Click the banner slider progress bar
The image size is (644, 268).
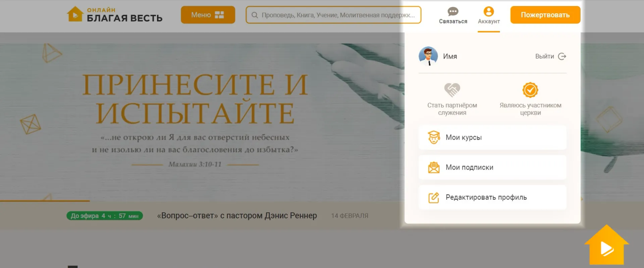[45, 201]
